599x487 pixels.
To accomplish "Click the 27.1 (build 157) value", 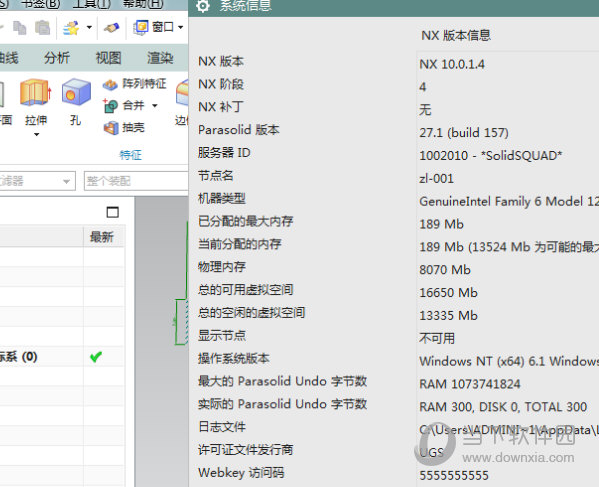I will pyautogui.click(x=464, y=133).
